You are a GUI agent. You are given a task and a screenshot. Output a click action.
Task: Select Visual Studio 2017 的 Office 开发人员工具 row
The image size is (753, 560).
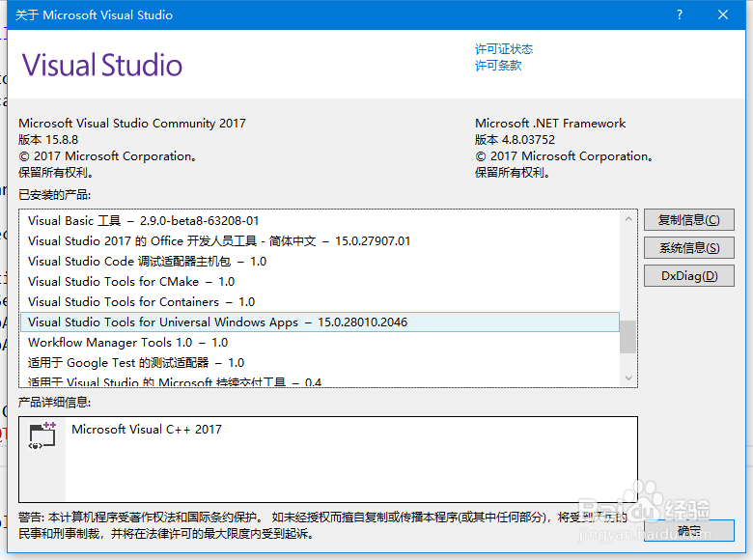click(320, 241)
